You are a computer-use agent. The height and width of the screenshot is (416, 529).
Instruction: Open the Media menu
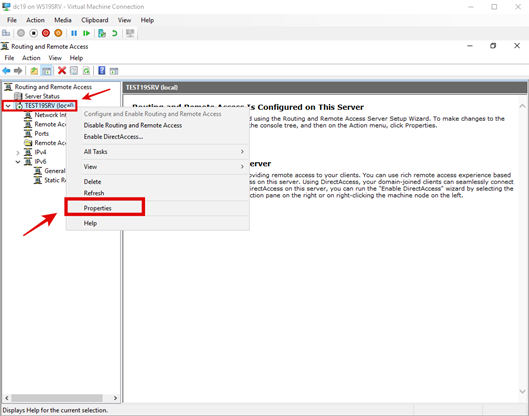coord(63,20)
